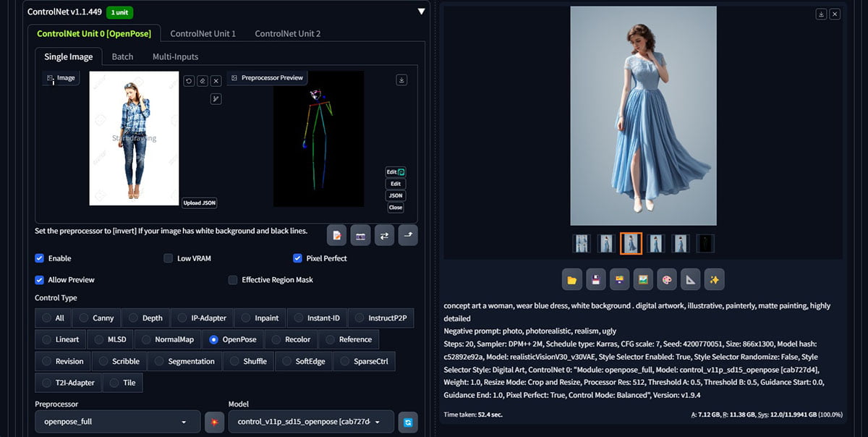Open the output images folder icon
The width and height of the screenshot is (868, 437).
(572, 279)
